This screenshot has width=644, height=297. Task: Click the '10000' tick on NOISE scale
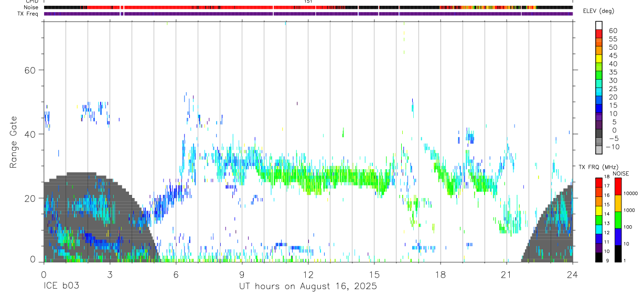pyautogui.click(x=631, y=193)
